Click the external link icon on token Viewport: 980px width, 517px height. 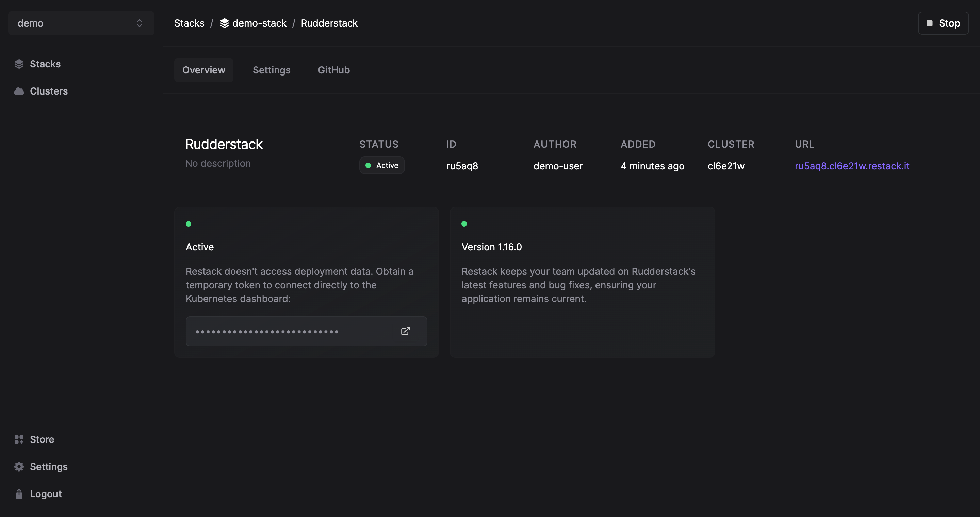click(405, 331)
